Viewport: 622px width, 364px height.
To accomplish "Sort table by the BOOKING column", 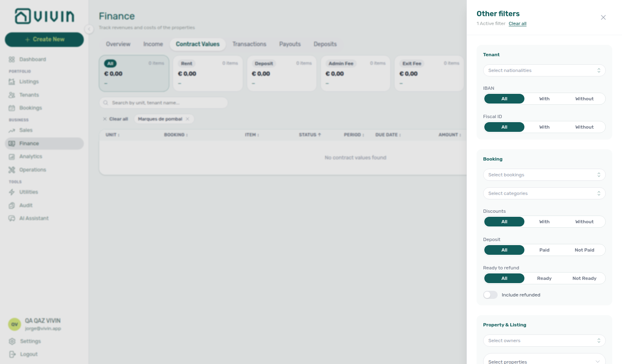I will pyautogui.click(x=176, y=135).
